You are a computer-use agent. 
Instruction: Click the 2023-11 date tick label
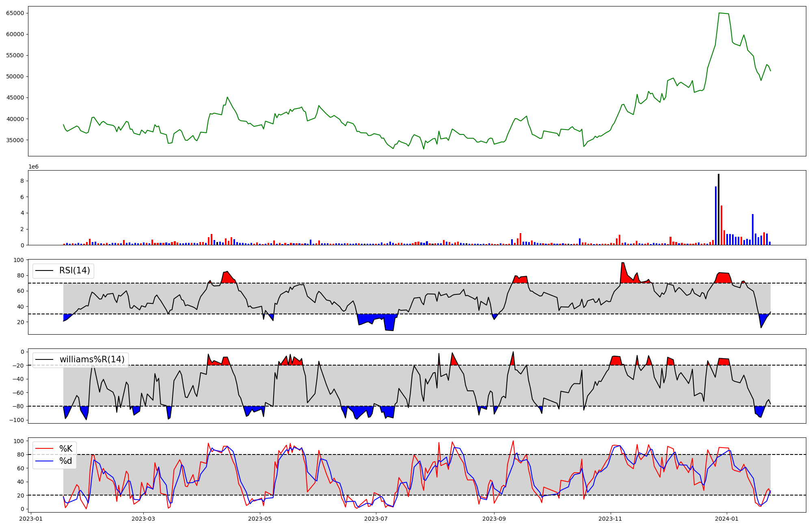point(611,519)
